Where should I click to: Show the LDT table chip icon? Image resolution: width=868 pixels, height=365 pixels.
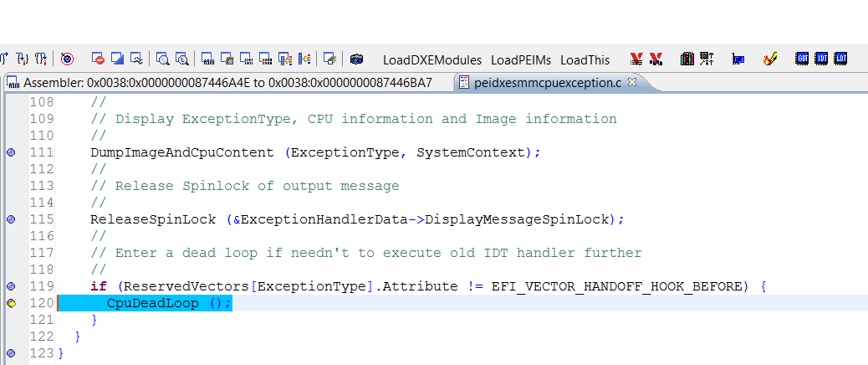[841, 58]
